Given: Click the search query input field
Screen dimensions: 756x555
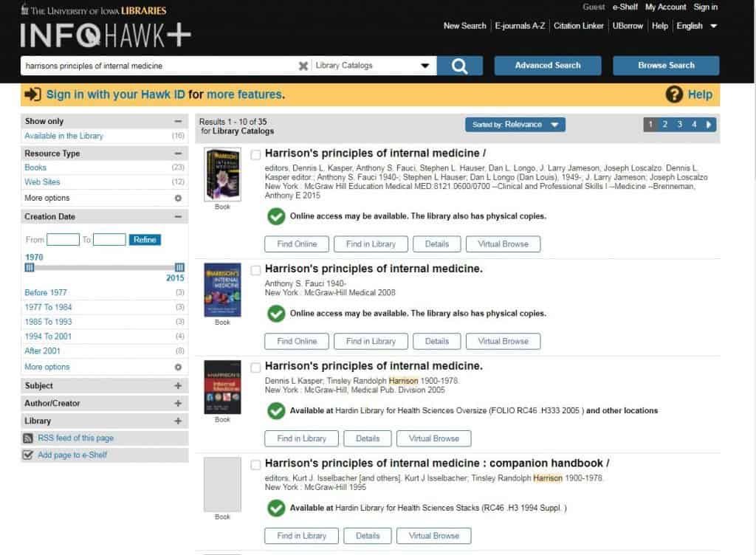Looking at the screenshot, I should [x=159, y=66].
